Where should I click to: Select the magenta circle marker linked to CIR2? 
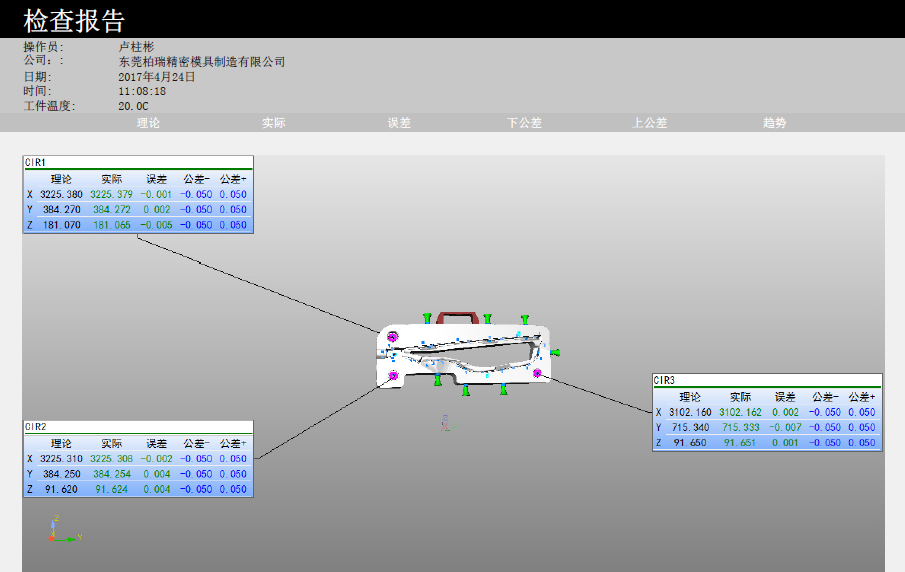click(x=393, y=375)
